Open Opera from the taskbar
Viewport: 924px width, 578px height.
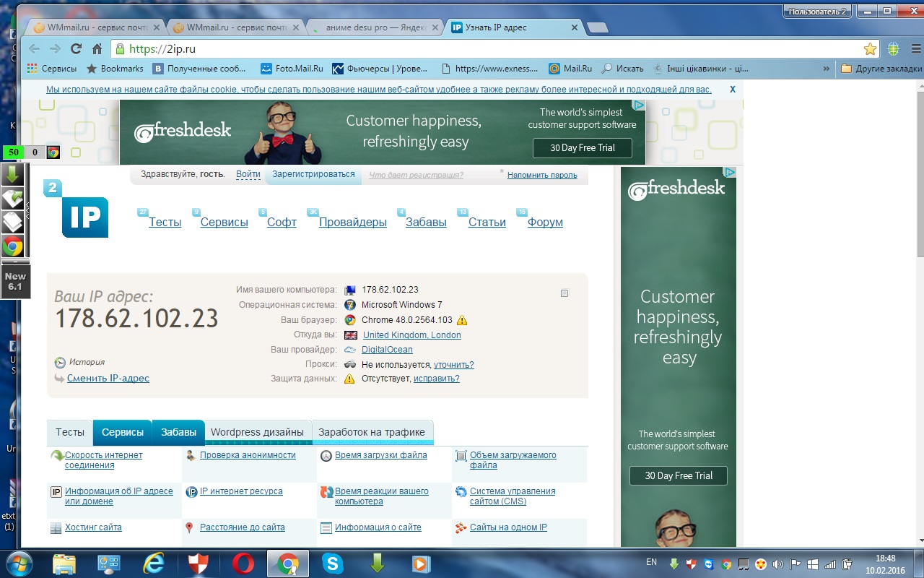tap(243, 564)
